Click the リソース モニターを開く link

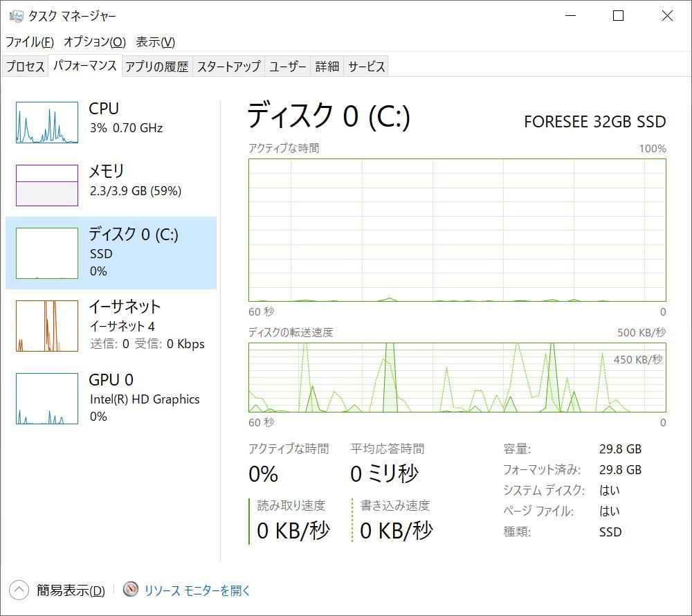(197, 590)
